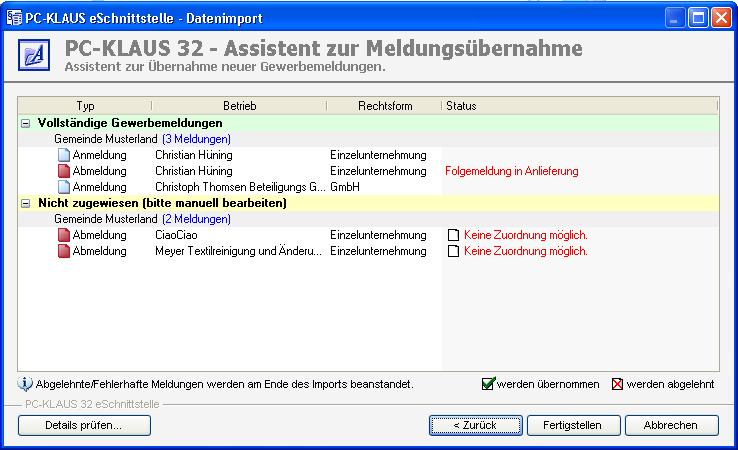Click Fertigstellen to finish import
The image size is (738, 450).
point(572,425)
